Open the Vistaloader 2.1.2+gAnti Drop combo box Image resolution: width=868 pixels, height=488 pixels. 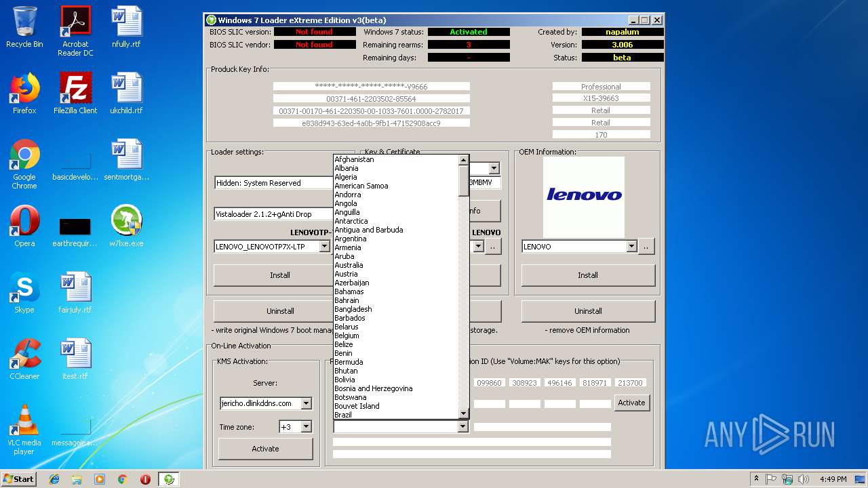tap(273, 214)
